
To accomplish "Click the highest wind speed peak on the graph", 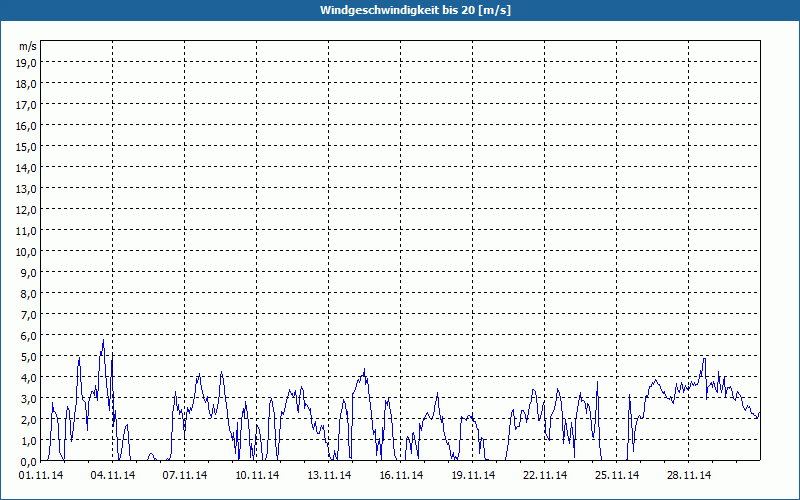I will [x=102, y=341].
